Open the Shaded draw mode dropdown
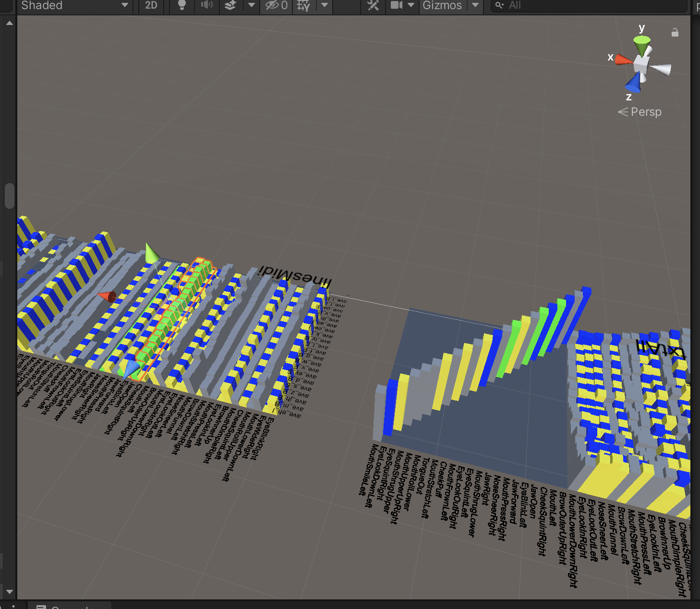Image resolution: width=700 pixels, height=609 pixels. tap(74, 5)
